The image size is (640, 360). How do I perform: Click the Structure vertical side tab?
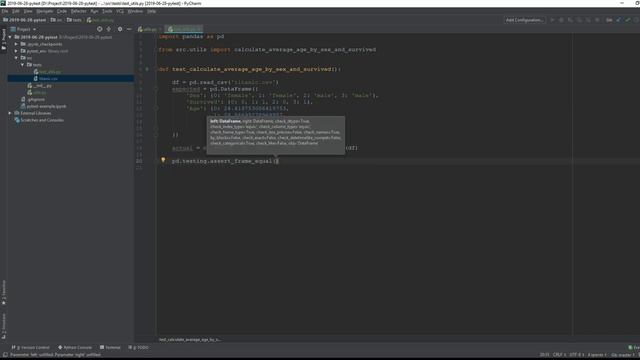(x=4, y=326)
